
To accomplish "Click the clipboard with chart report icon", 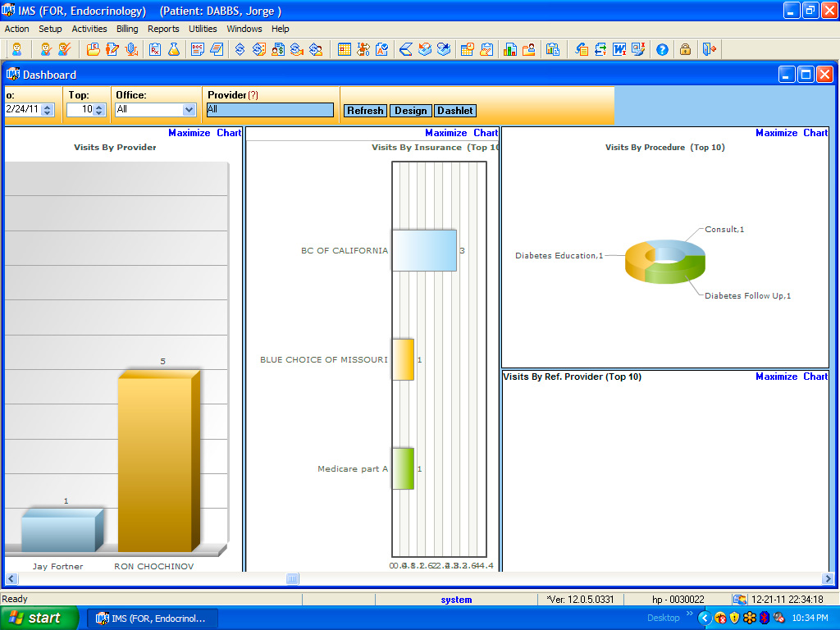I will (552, 50).
